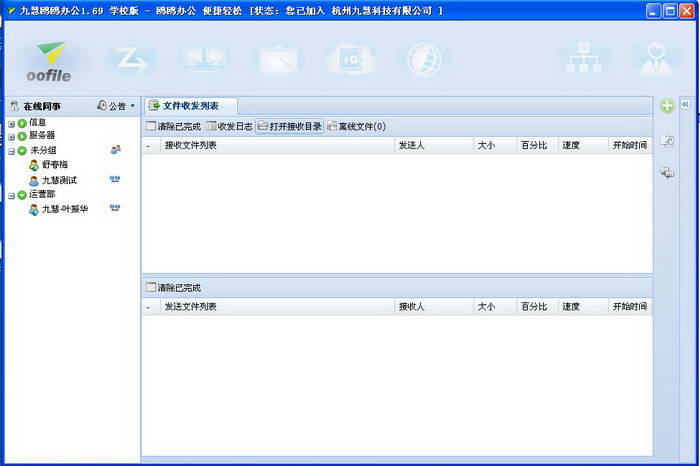Sort by 接收文件列表 column header
Screen dimensions: 700x466
(278, 146)
